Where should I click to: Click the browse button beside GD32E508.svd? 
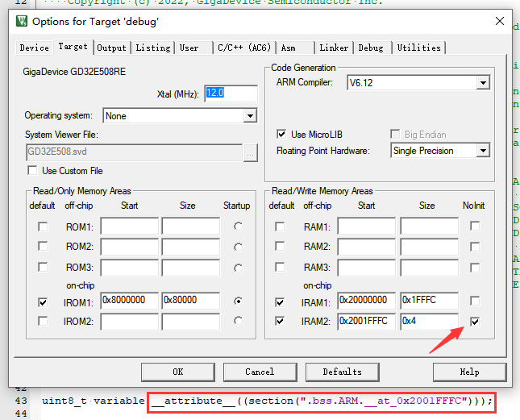[x=251, y=152]
